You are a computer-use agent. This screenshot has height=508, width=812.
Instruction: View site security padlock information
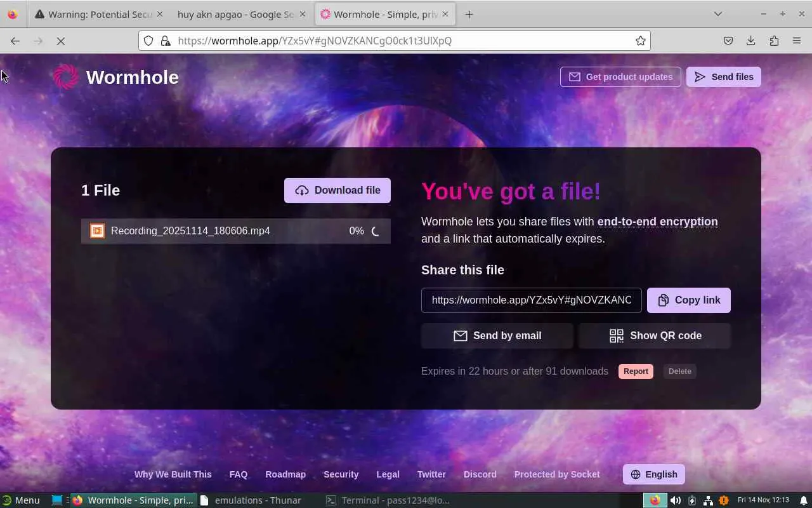[166, 41]
